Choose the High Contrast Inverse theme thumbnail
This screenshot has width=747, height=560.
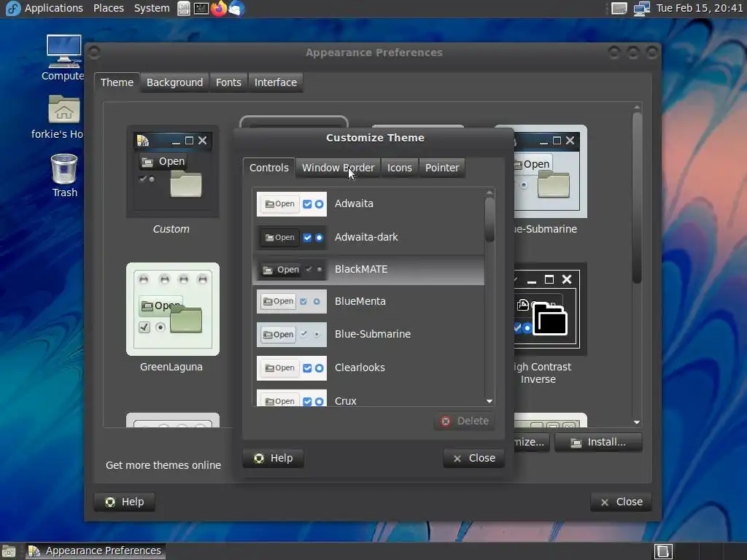[x=550, y=309]
